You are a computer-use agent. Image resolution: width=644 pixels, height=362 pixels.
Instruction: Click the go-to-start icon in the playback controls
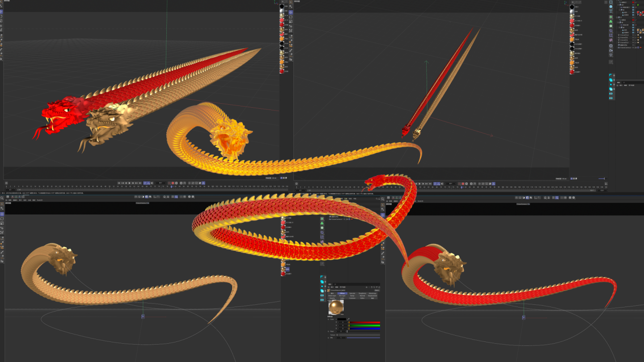click(x=119, y=183)
